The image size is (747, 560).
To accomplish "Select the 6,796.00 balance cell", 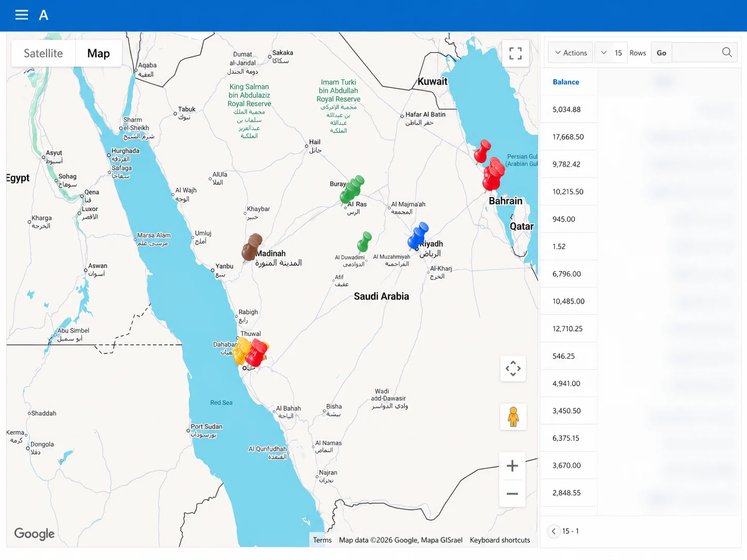I will 569,274.
